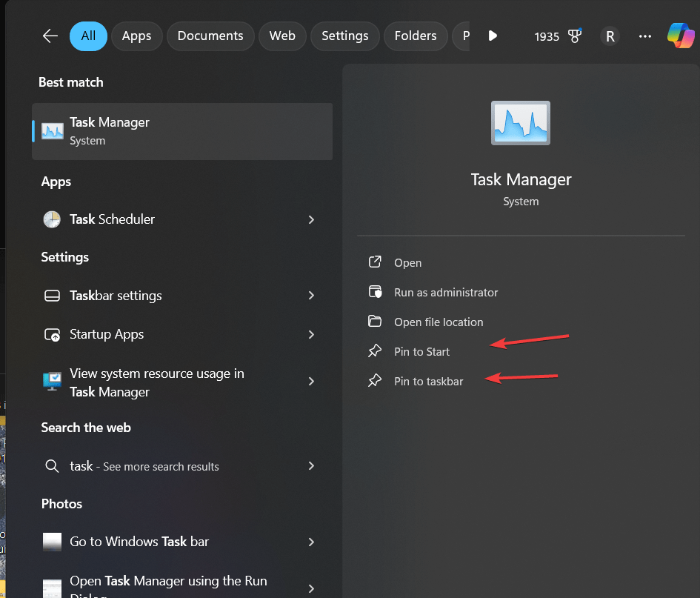Image resolution: width=700 pixels, height=598 pixels.
Task: Expand the web search 'task' chevron
Action: click(311, 466)
